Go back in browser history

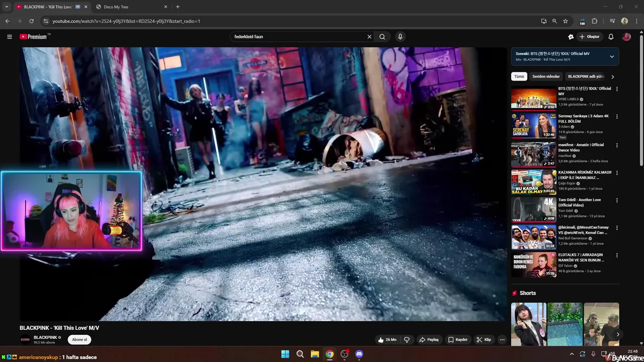click(8, 21)
